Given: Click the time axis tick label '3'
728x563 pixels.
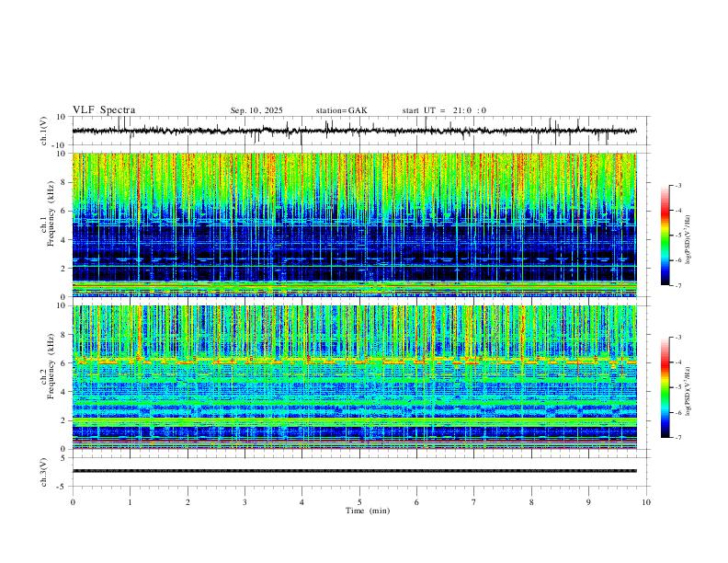Looking at the screenshot, I should tap(245, 502).
